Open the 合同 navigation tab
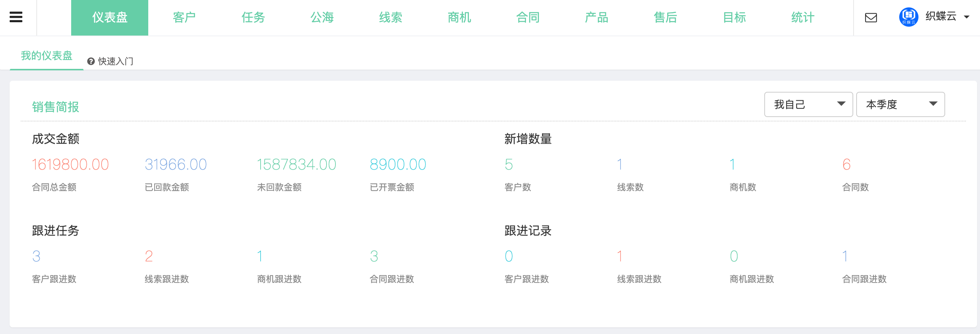This screenshot has height=334, width=980. tap(528, 17)
